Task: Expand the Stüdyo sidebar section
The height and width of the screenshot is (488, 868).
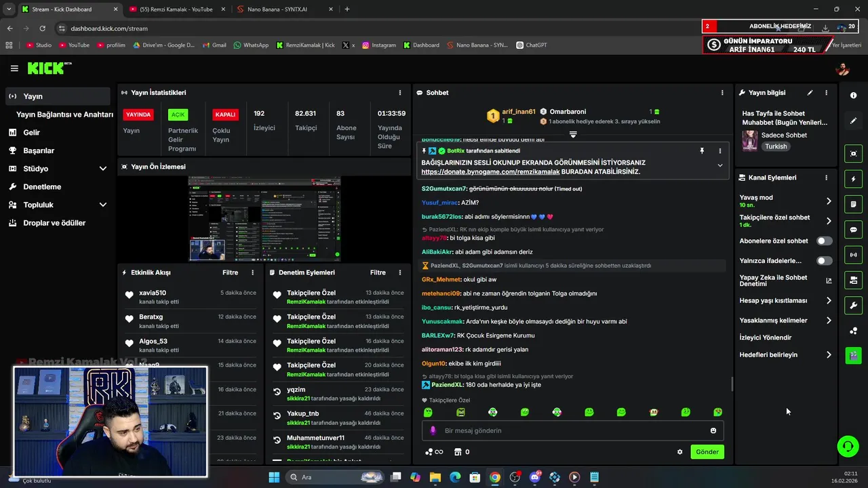Action: click(x=103, y=169)
